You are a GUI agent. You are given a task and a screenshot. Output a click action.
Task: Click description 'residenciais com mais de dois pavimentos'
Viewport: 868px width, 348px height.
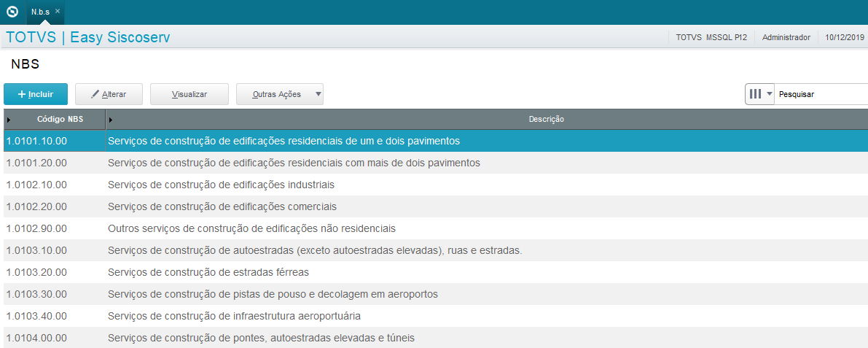pyautogui.click(x=384, y=163)
